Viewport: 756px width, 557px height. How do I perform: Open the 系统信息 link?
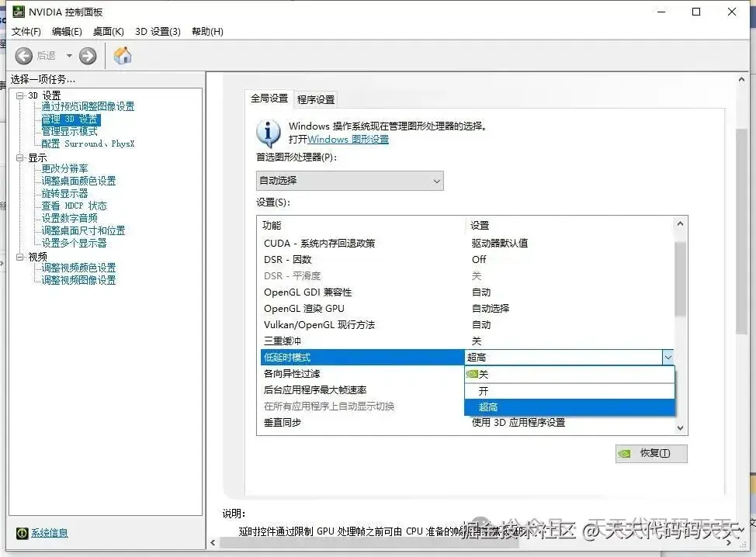pos(50,533)
